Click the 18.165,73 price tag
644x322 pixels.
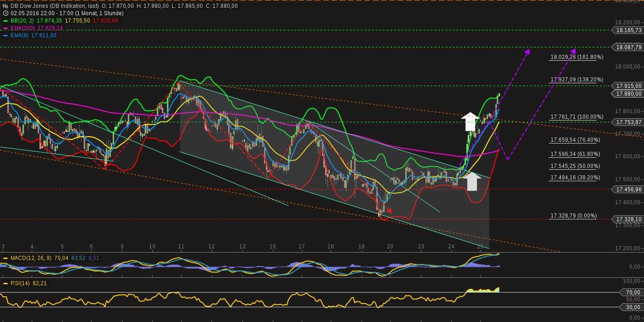click(628, 30)
